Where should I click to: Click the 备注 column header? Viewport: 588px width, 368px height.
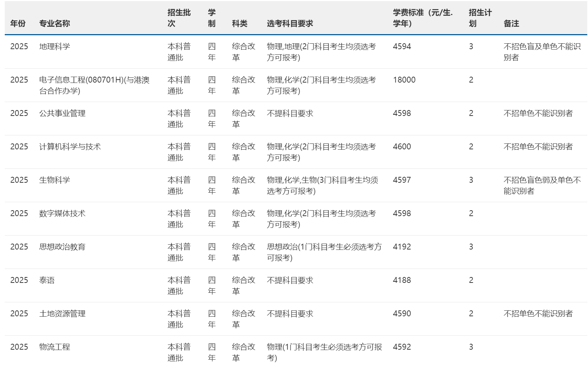coord(511,23)
